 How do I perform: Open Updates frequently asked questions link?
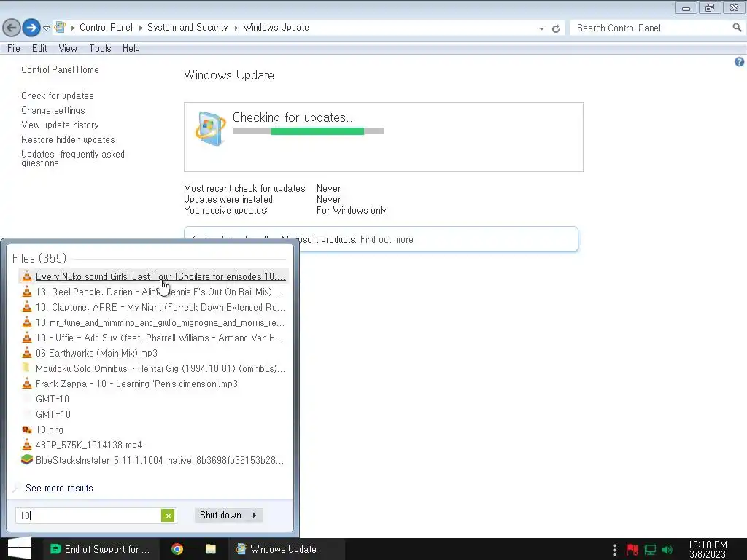[73, 158]
